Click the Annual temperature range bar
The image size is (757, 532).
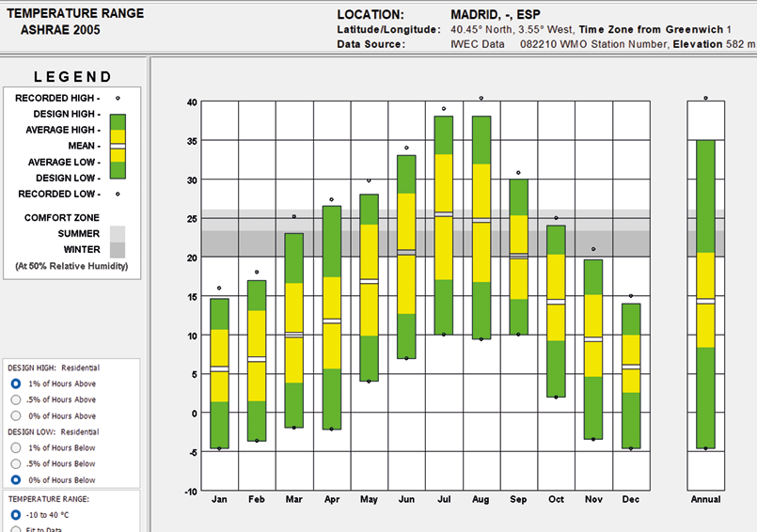tap(705, 293)
